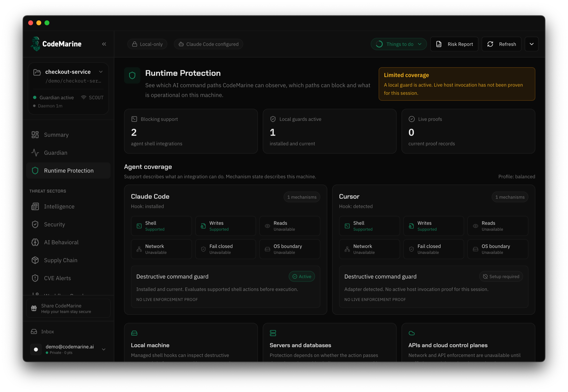Open the Security threat sector
Viewport: 568px width, 392px height.
pos(68,224)
